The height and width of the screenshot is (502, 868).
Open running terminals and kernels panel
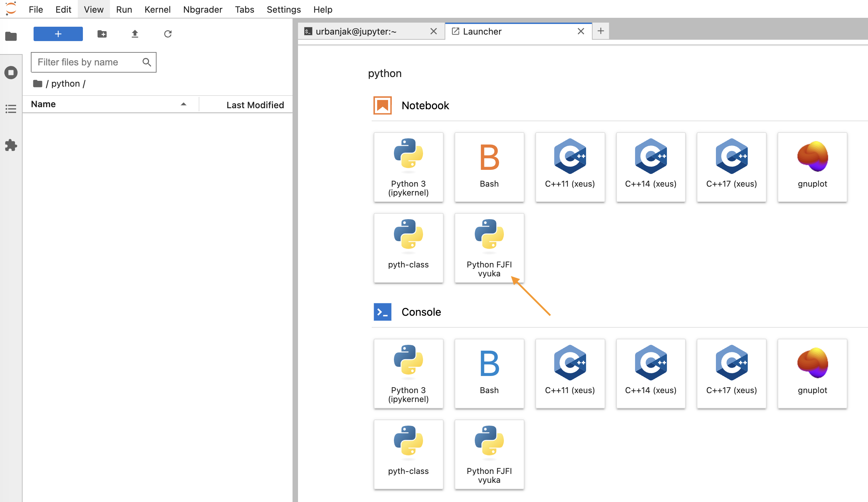click(x=11, y=73)
